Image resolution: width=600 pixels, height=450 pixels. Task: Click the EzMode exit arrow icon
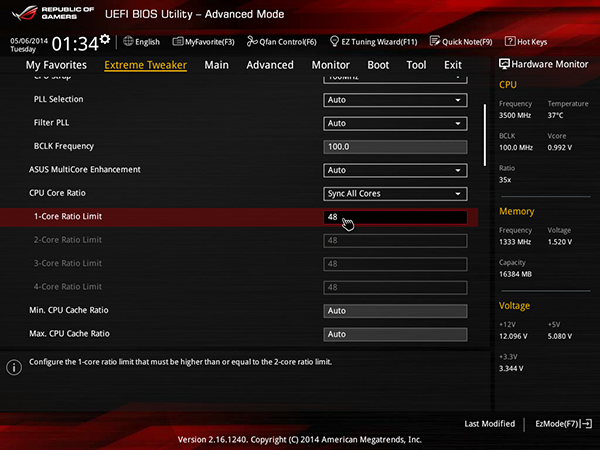[x=587, y=424]
